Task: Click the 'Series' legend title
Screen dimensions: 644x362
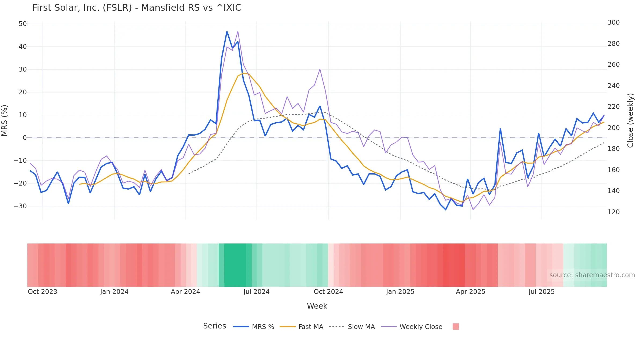Action: [214, 326]
